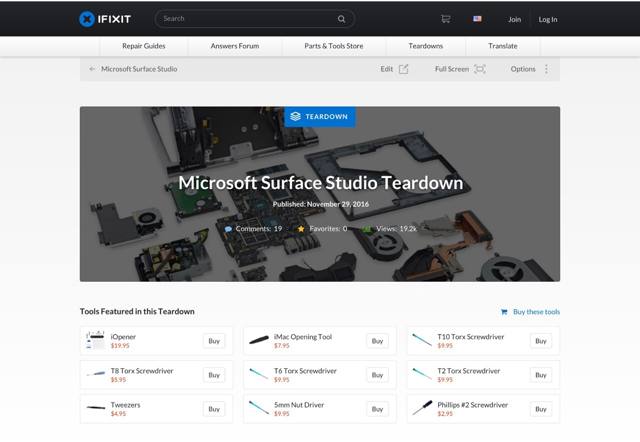Click the Log In link

548,19
